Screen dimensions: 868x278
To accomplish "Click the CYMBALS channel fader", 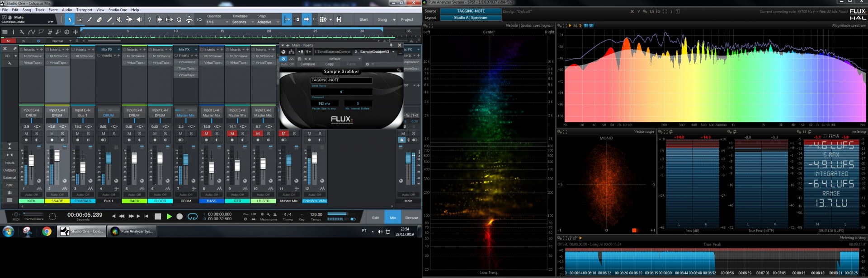I will click(83, 167).
